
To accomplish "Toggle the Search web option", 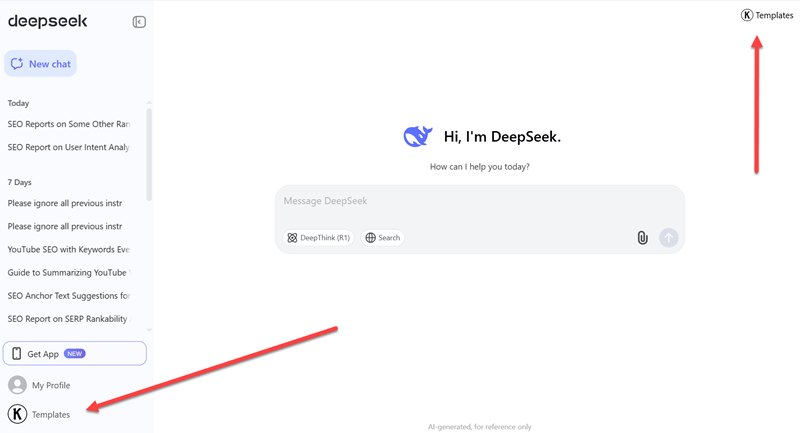I will pos(383,238).
